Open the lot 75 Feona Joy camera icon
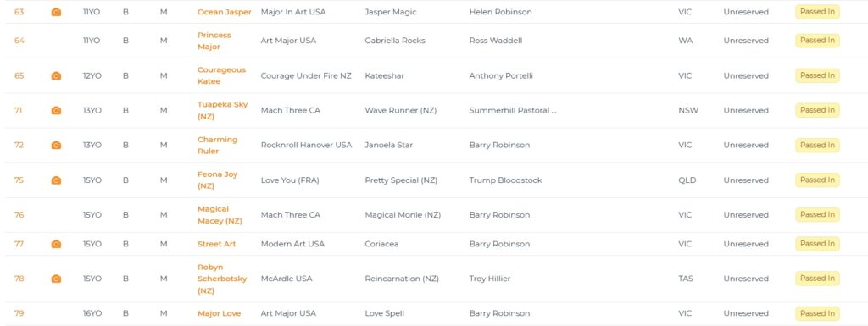The height and width of the screenshot is (326, 868). coord(56,180)
